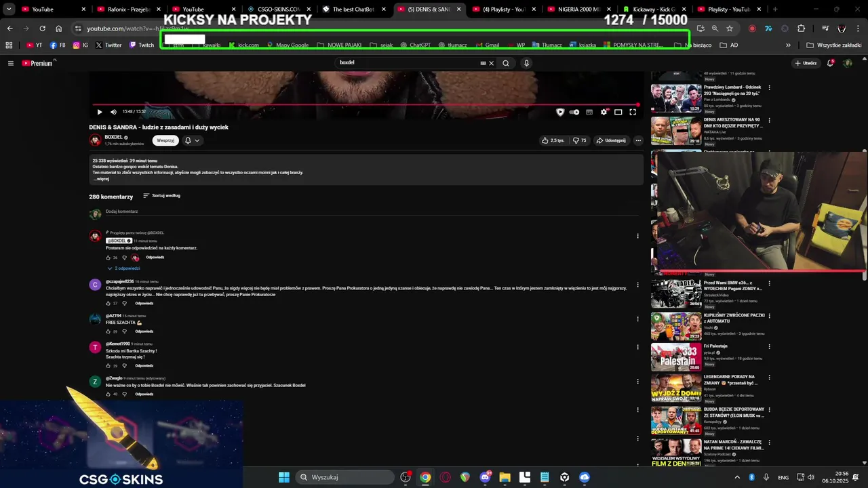868x488 pixels.
Task: Open BOXDEL channel avatar
Action: coord(95,140)
